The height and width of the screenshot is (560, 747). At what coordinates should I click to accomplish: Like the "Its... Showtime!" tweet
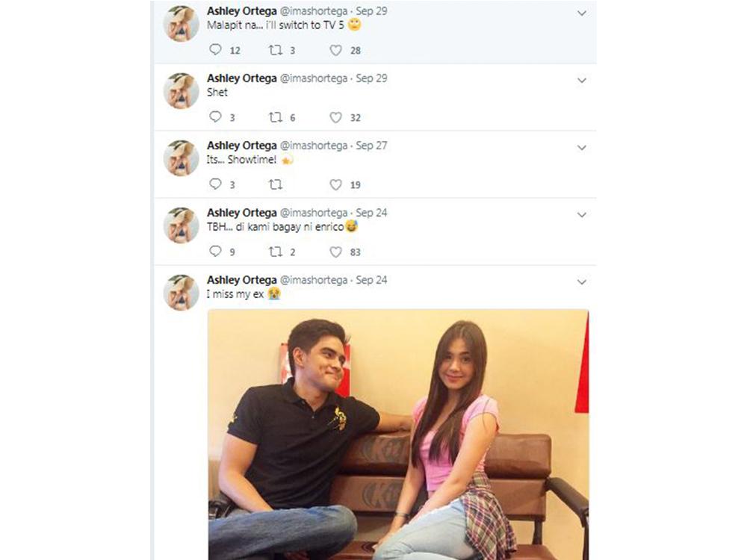336,184
